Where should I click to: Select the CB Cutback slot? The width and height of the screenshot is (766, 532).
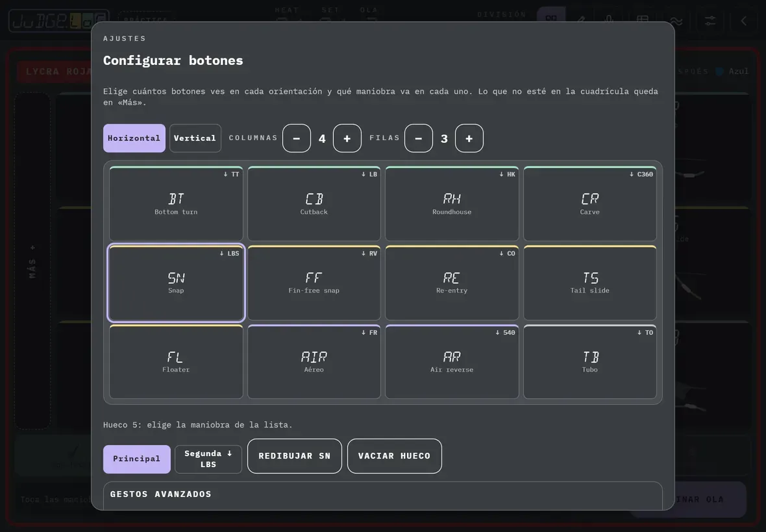[x=314, y=204]
